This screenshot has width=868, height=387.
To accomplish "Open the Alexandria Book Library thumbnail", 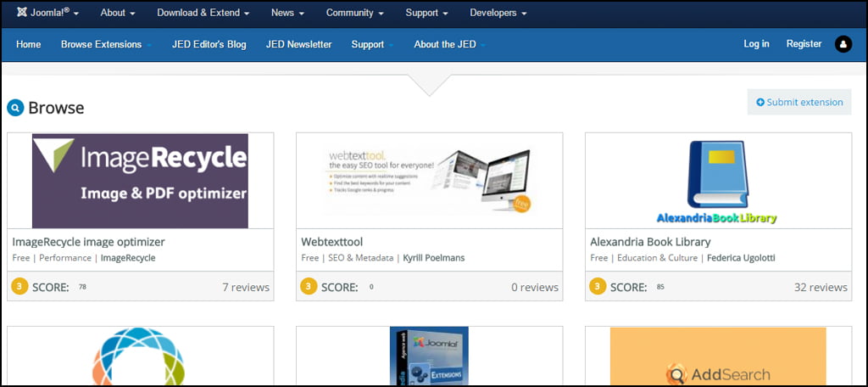I will click(717, 182).
